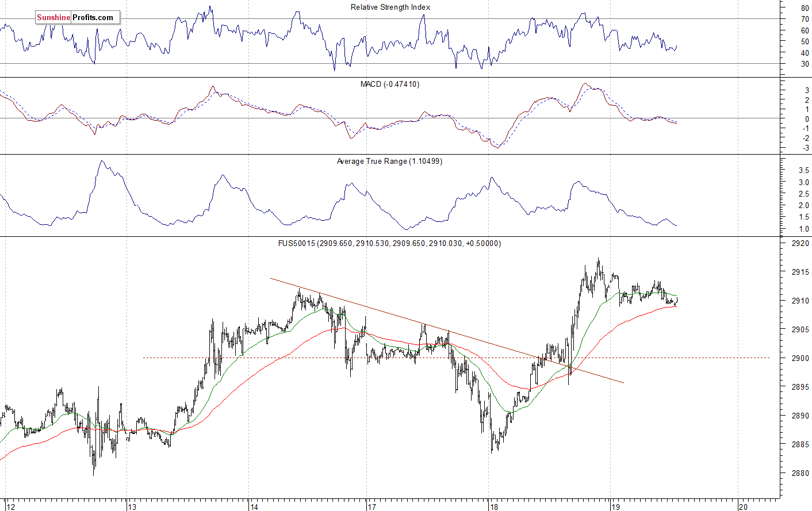Click the 2895 price axis label
This screenshot has height=511, width=812.
(800, 387)
